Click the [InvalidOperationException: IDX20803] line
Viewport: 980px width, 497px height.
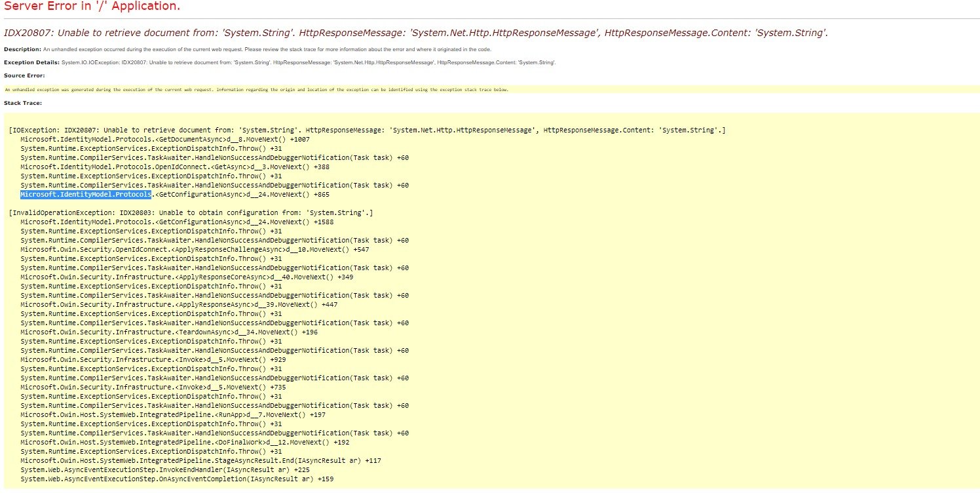tap(191, 213)
